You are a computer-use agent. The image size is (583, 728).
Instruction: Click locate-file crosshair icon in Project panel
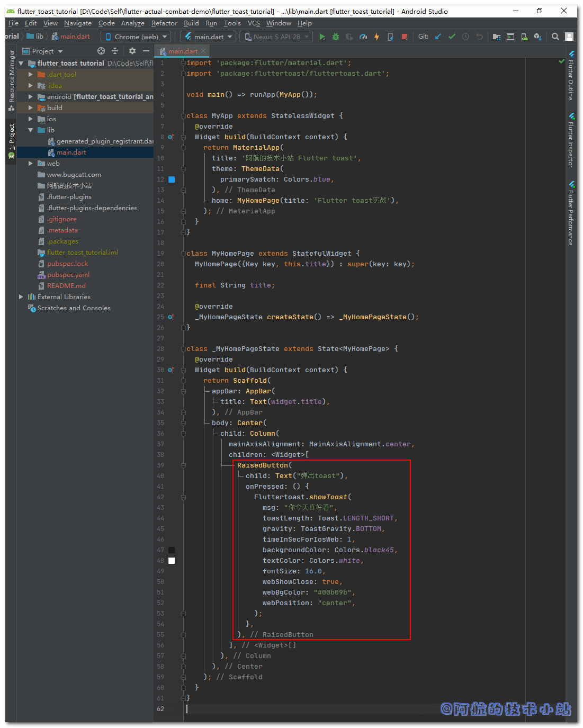pos(101,51)
